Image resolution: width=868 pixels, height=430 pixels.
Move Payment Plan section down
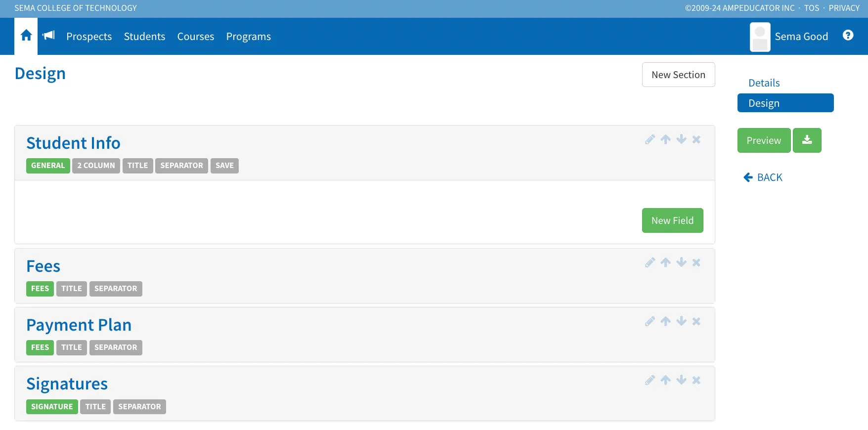(681, 321)
